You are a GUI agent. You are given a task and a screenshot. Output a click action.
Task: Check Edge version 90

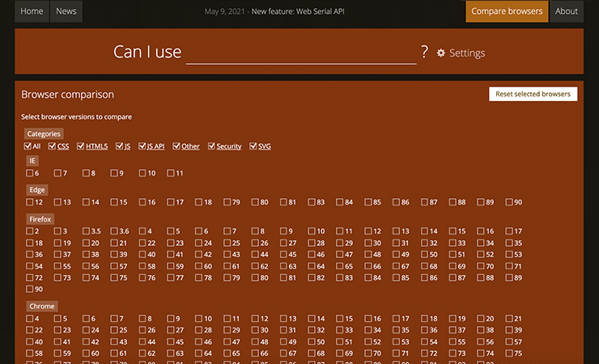[x=509, y=202]
